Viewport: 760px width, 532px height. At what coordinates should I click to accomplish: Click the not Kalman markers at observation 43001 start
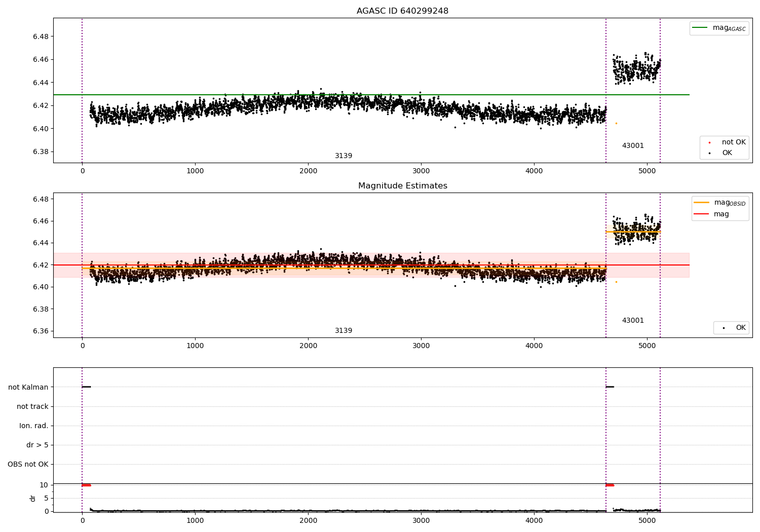(x=610, y=387)
